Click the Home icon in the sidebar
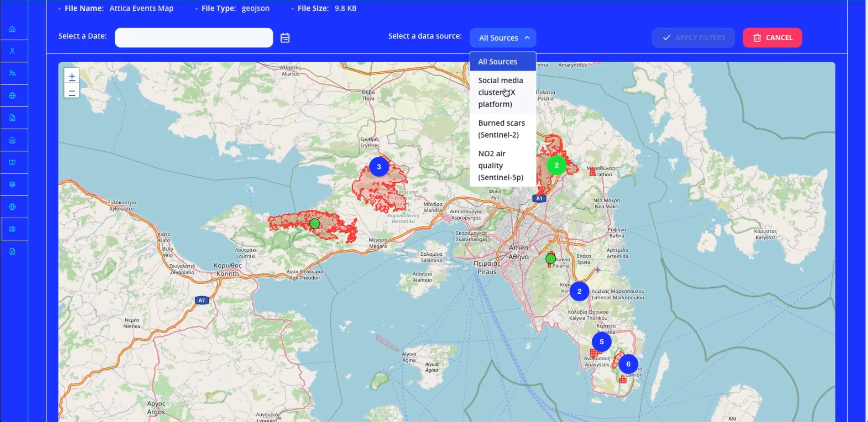Screen dimensions: 868x422 12,29
